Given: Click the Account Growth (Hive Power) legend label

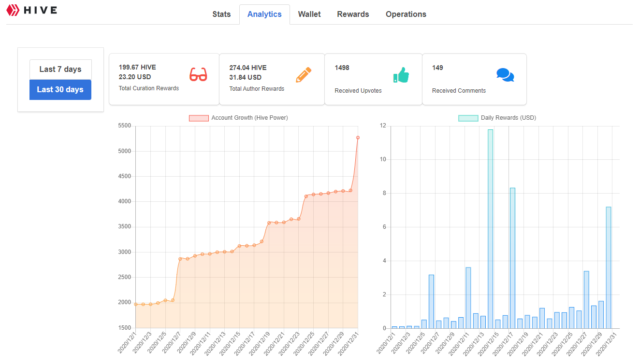Looking at the screenshot, I should 249,118.
